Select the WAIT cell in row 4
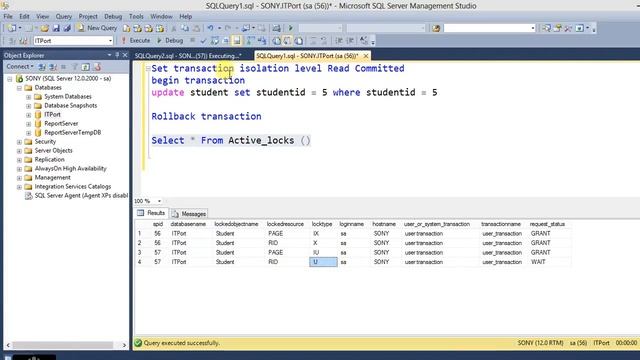The width and height of the screenshot is (640, 360). pyautogui.click(x=549, y=262)
